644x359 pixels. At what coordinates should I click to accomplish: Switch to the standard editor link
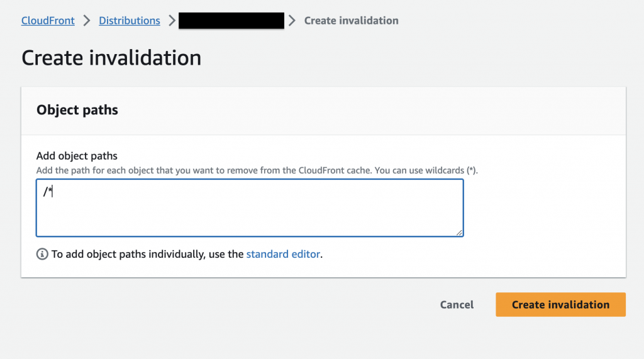(283, 255)
